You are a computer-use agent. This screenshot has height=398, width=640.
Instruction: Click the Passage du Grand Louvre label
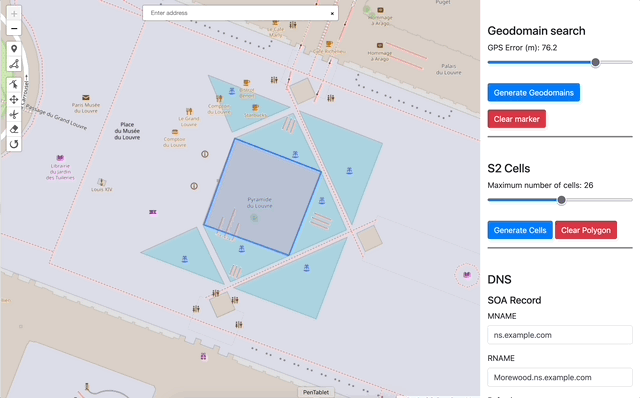[x=56, y=117]
